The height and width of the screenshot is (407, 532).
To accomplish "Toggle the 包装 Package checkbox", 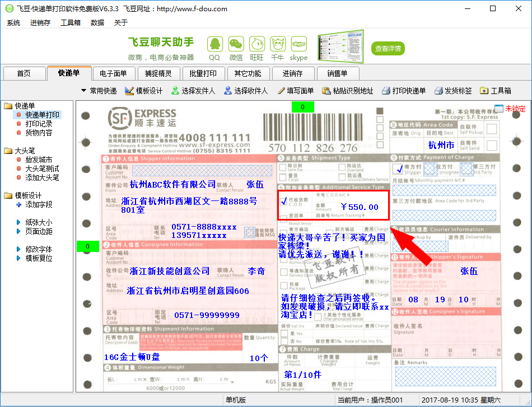I will [284, 286].
